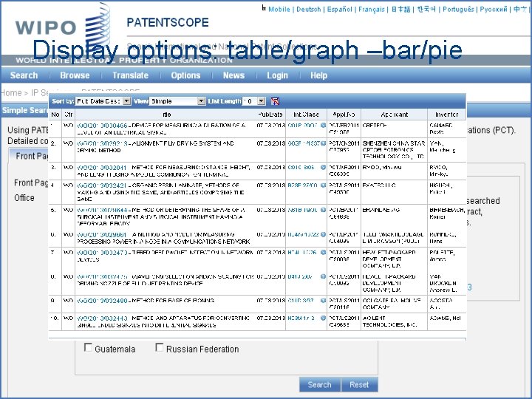Screen dimensions: 532x399
Task: Go to the Login menu item
Action: point(277,75)
